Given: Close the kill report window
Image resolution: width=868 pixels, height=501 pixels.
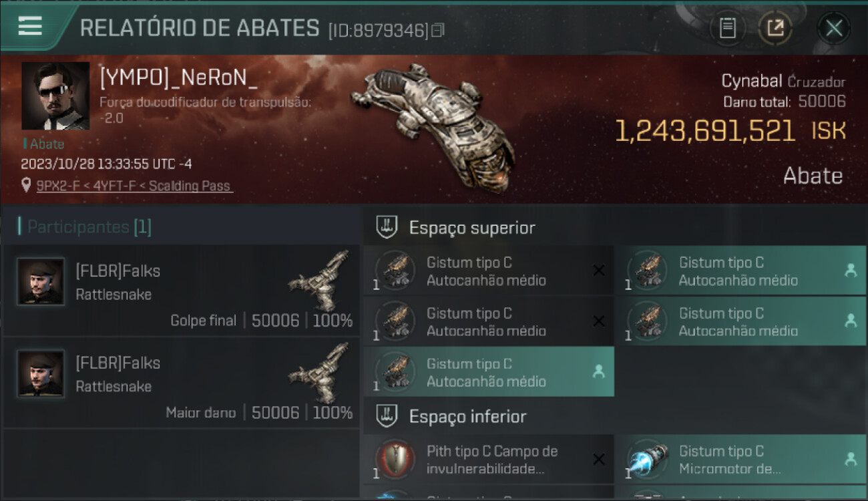Looking at the screenshot, I should click(833, 28).
